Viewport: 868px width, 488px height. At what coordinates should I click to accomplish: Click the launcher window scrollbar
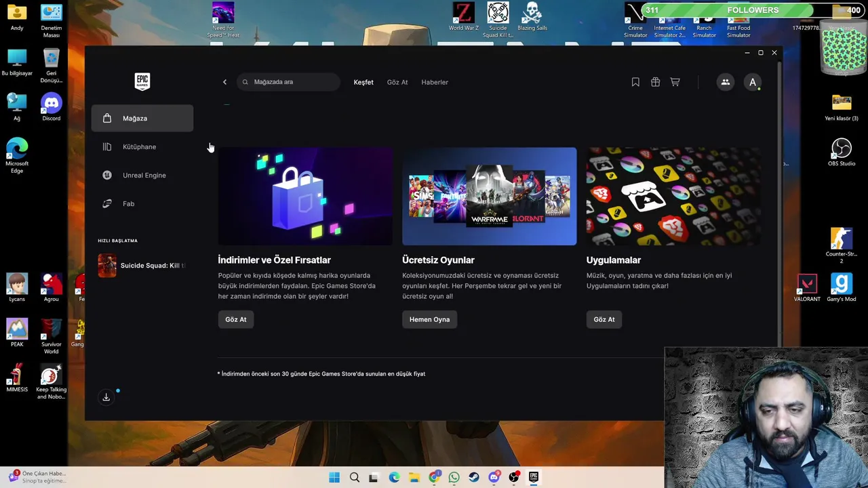780,203
